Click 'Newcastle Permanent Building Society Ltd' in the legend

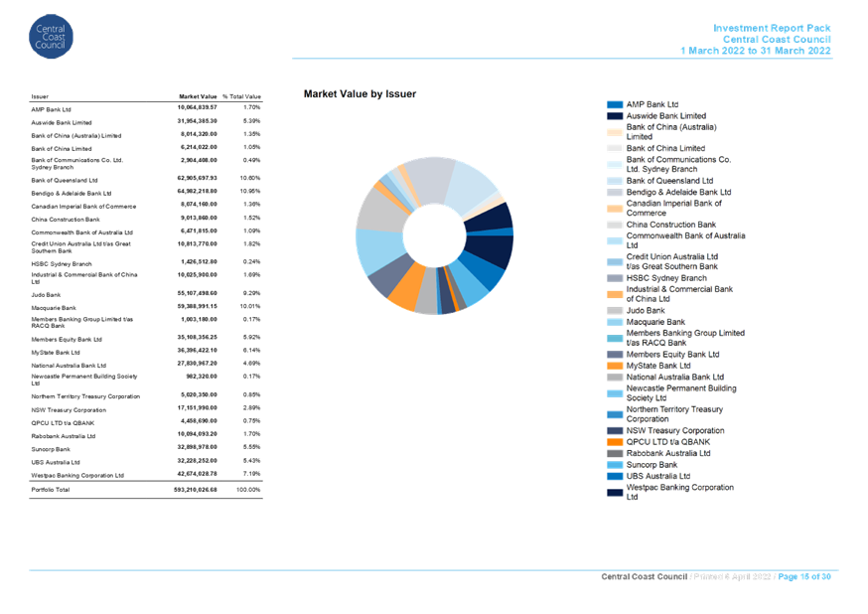click(681, 393)
